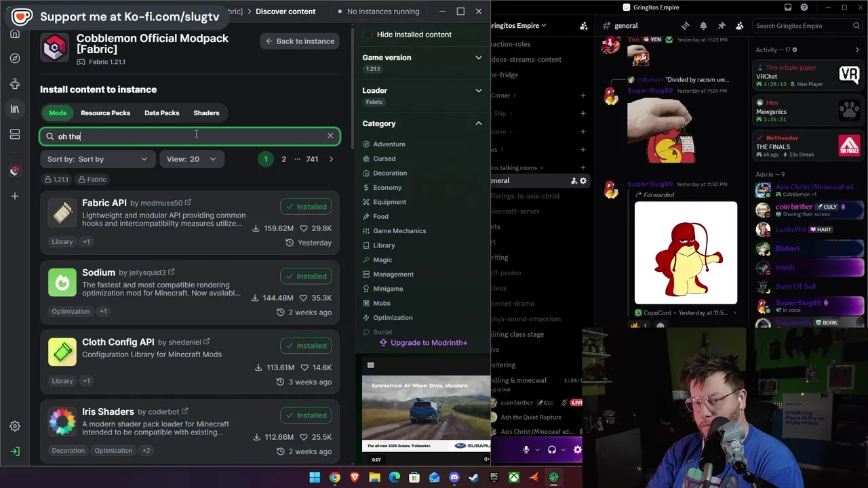Viewport: 868px width, 488px height.
Task: Click Installed button for Sodium
Action: pos(307,276)
